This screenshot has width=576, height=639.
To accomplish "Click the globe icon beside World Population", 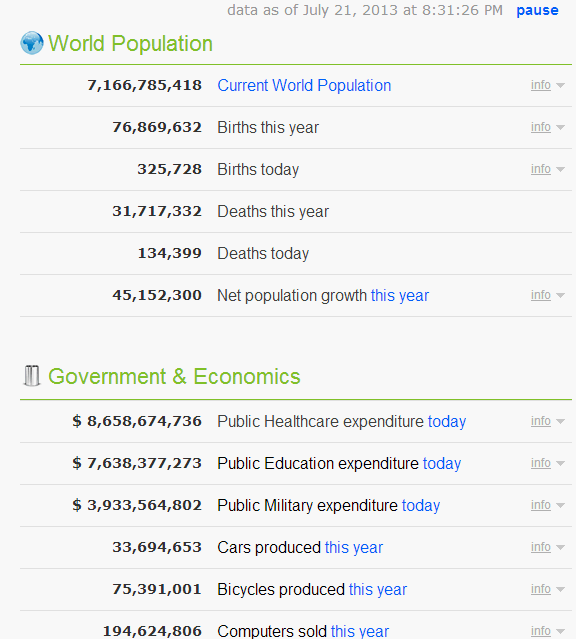I will (32, 43).
